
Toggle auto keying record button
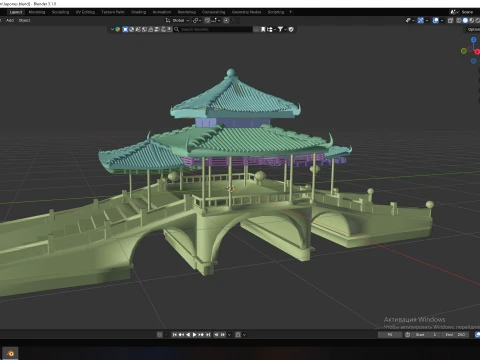pyautogui.click(x=160, y=335)
